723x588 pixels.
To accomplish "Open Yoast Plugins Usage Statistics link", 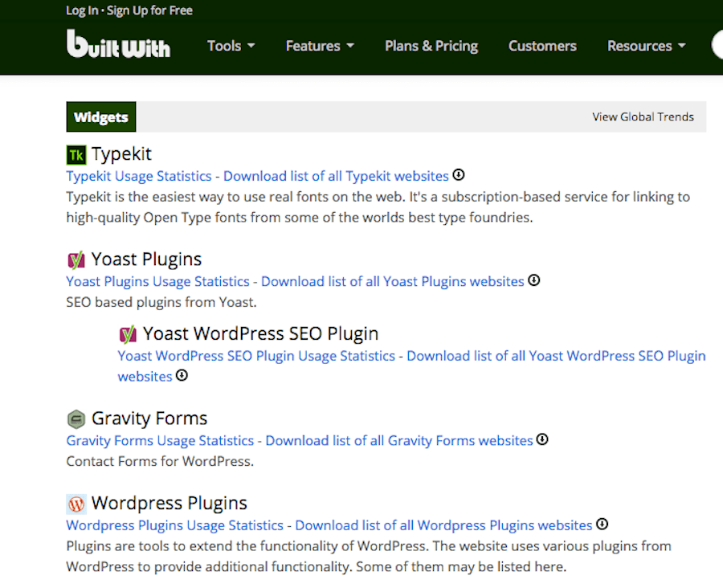I will click(157, 281).
